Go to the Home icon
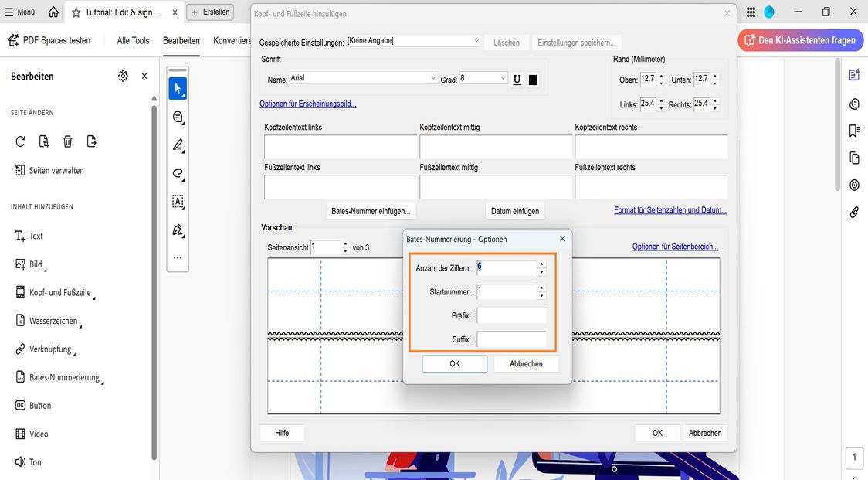Viewport: 868px width, 480px height. click(53, 12)
